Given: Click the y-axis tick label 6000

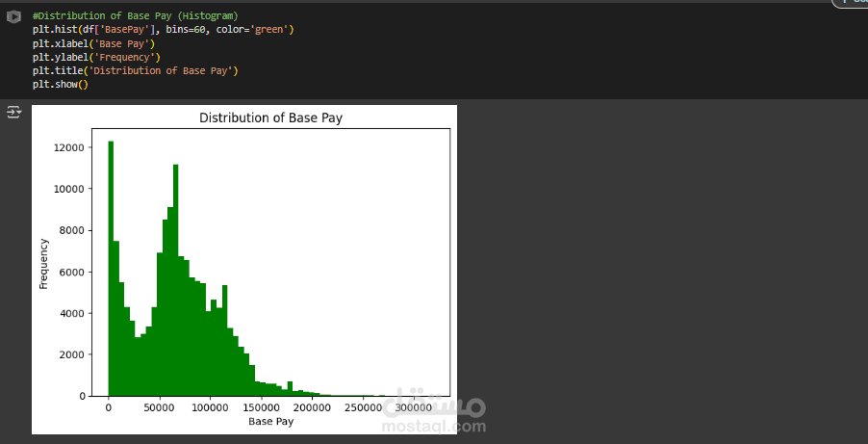Looking at the screenshot, I should click(72, 273).
